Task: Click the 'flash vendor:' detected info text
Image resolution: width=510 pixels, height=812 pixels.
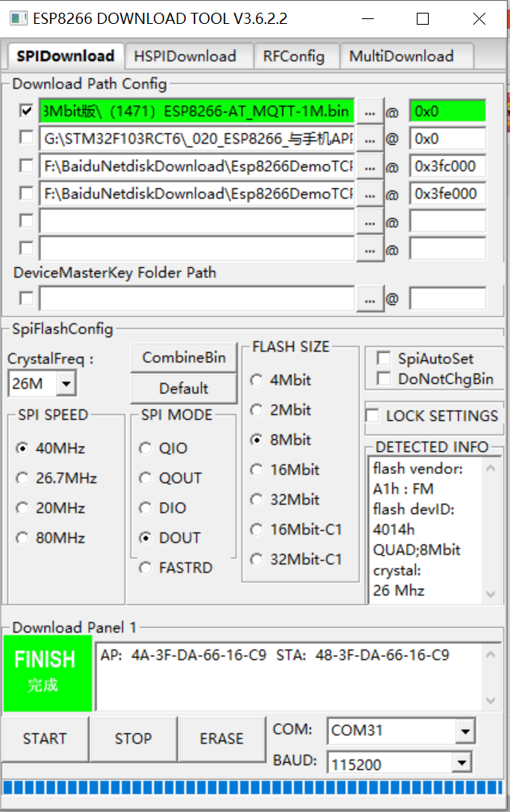Action: point(418,469)
